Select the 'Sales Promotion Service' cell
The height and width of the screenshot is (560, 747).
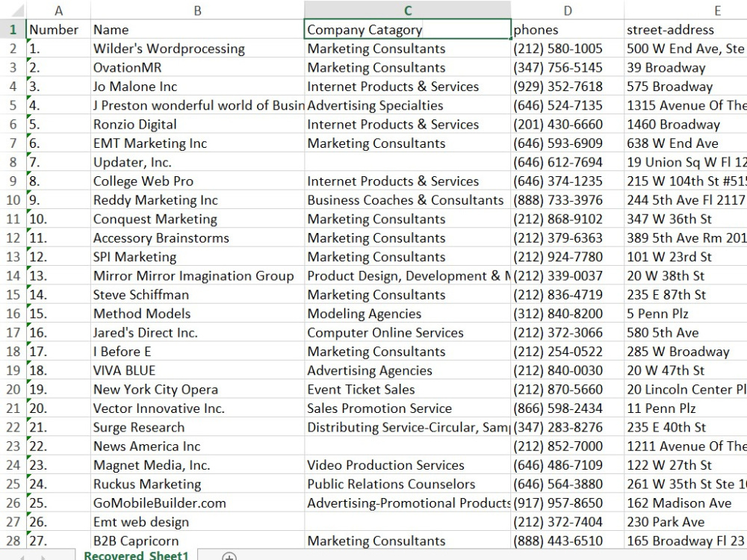tap(407, 408)
